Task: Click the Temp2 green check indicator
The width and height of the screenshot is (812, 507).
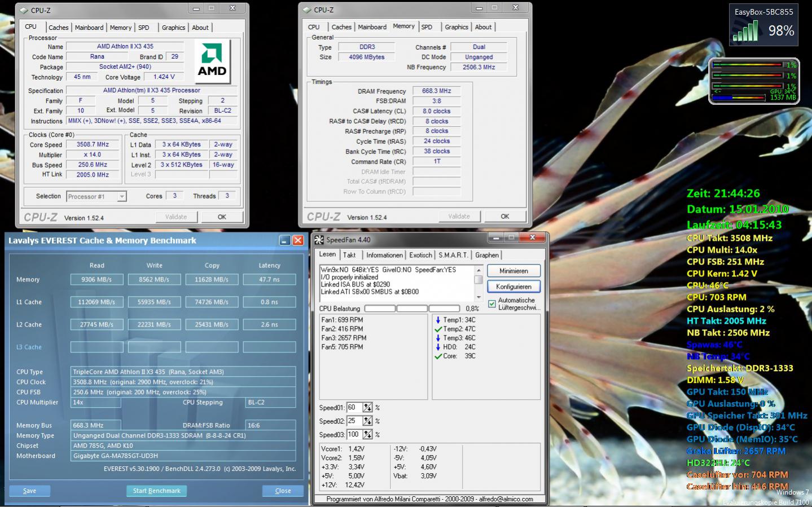Action: pyautogui.click(x=438, y=329)
